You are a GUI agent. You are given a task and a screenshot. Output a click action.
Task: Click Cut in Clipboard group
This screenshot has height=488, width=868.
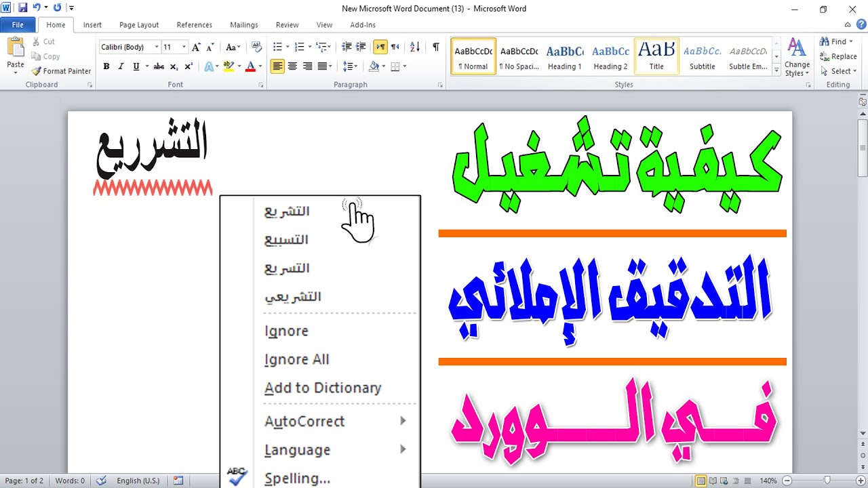pos(43,41)
